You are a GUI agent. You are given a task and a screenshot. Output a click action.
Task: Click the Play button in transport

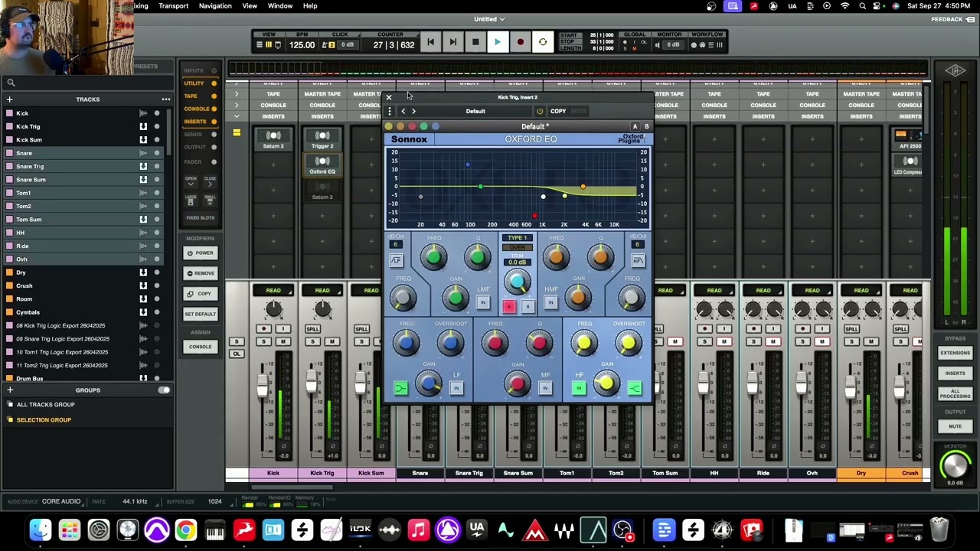coord(497,42)
